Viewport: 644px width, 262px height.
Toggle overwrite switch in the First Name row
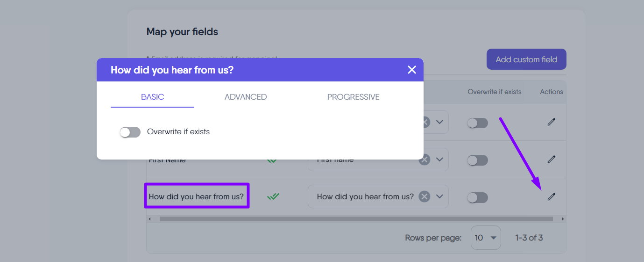[477, 160]
